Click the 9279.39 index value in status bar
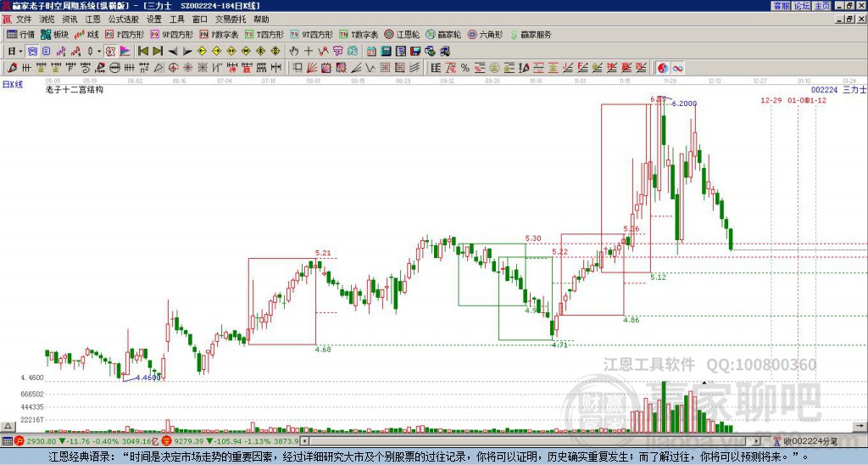868x465 pixels. [x=189, y=441]
